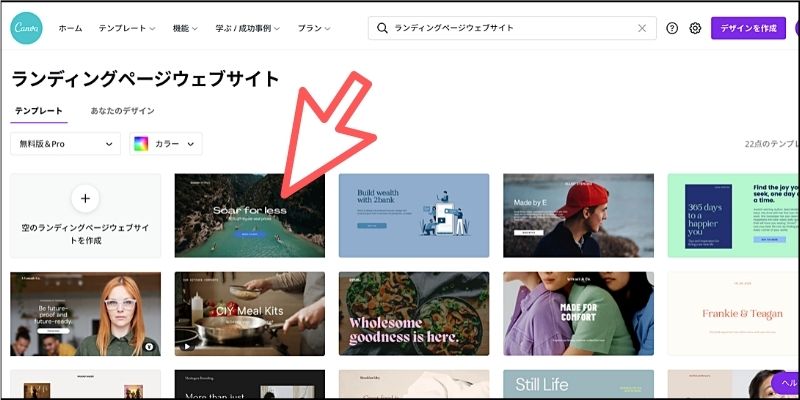Image resolution: width=800 pixels, height=400 pixels.
Task: Open the help question mark icon
Action: click(x=672, y=28)
